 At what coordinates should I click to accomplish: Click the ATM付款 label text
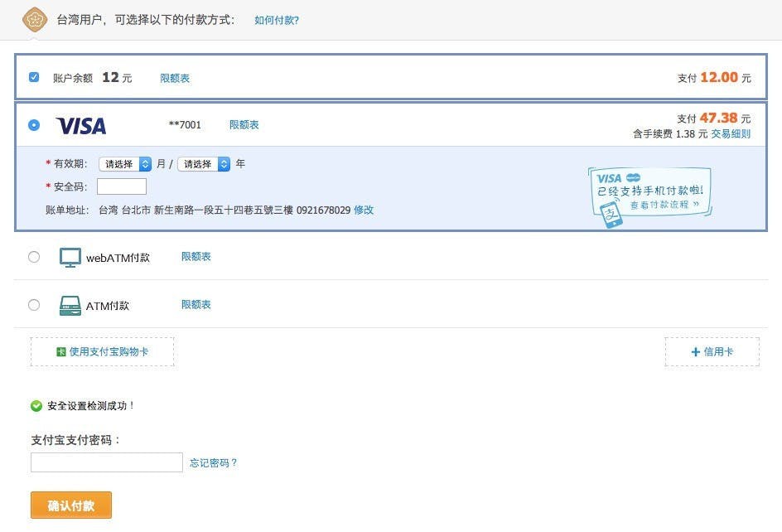point(107,306)
